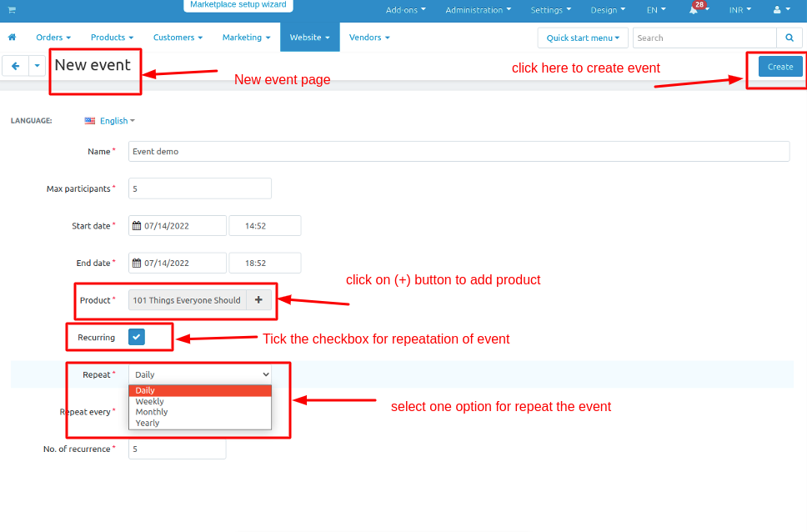Open the Add-ons menu

[x=405, y=10]
